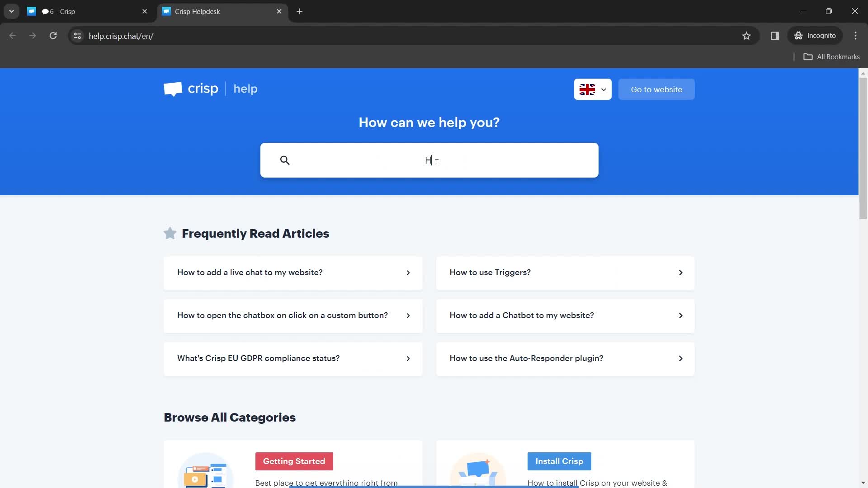
Task: Click the star icon beside Frequently Read Articles
Action: (x=170, y=233)
